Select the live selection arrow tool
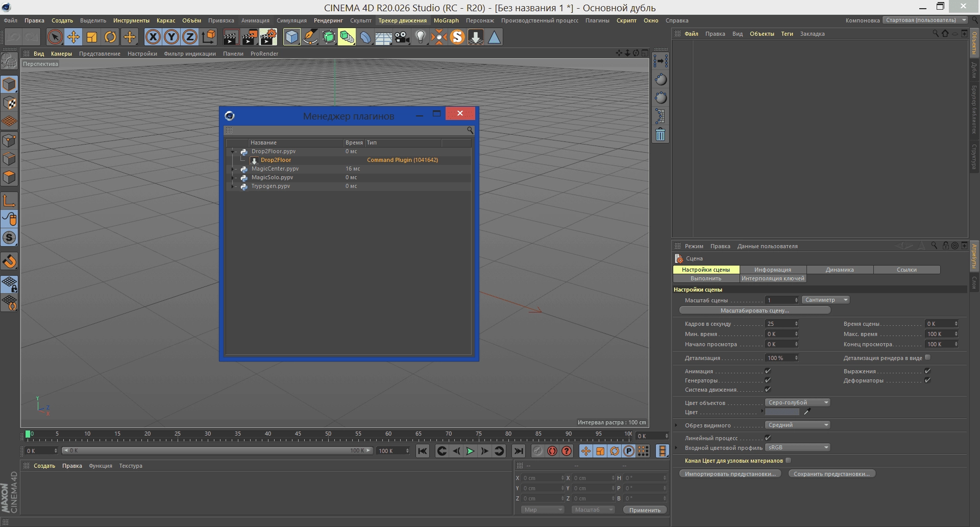This screenshot has height=527, width=980. (x=55, y=37)
